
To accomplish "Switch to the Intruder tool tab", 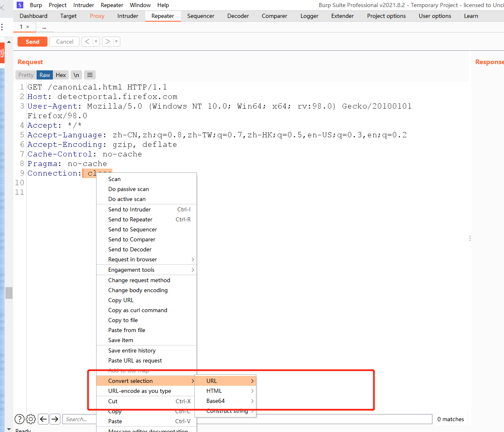I will [128, 16].
